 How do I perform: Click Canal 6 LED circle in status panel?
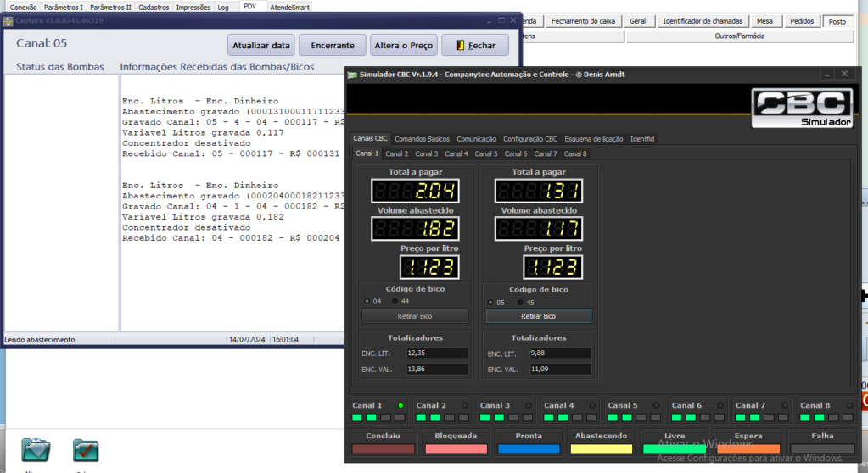(x=720, y=405)
